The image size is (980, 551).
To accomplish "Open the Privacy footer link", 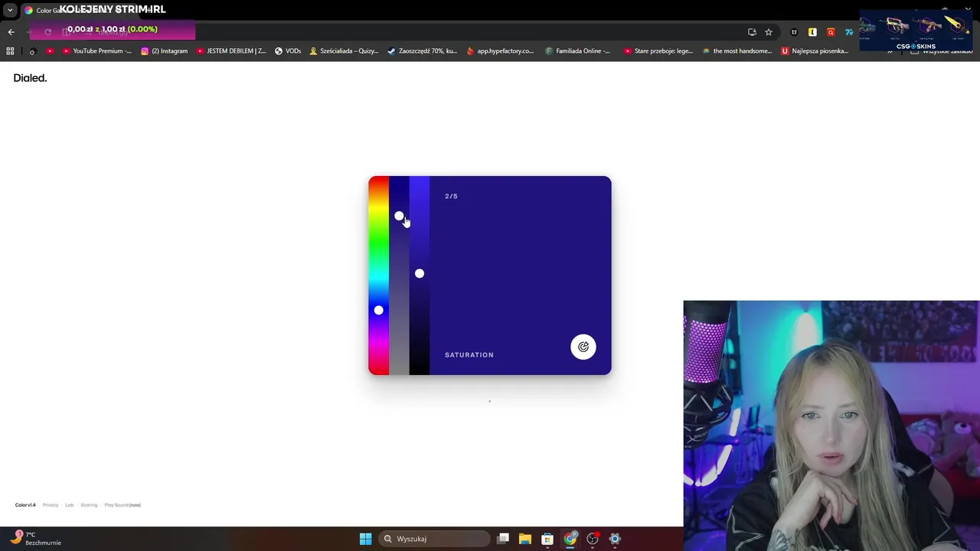I will click(51, 505).
